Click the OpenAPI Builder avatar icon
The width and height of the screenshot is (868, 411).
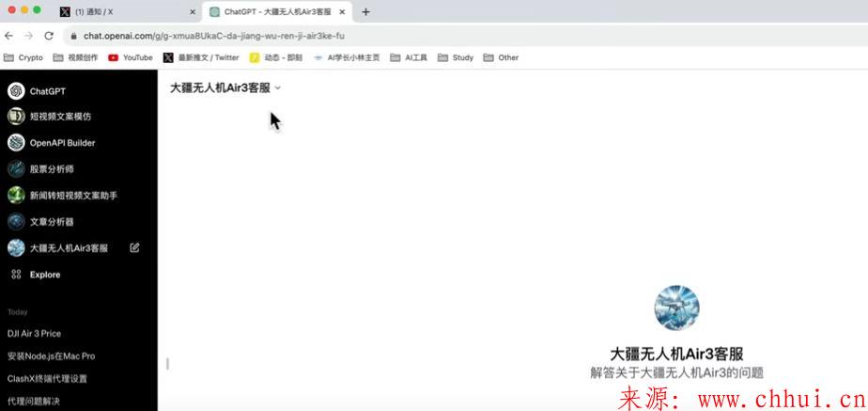pyautogui.click(x=16, y=142)
